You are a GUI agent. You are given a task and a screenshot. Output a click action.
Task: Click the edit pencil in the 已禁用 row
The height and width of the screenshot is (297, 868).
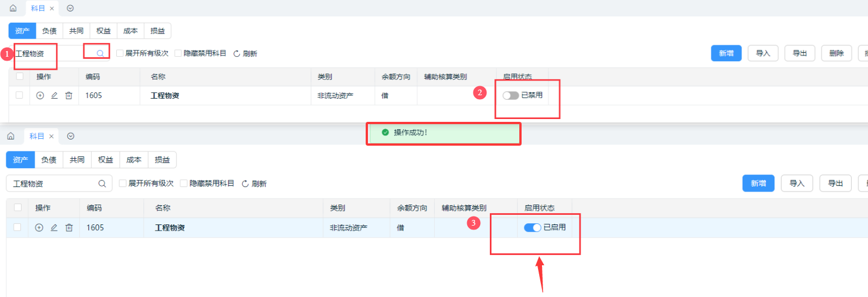point(54,96)
